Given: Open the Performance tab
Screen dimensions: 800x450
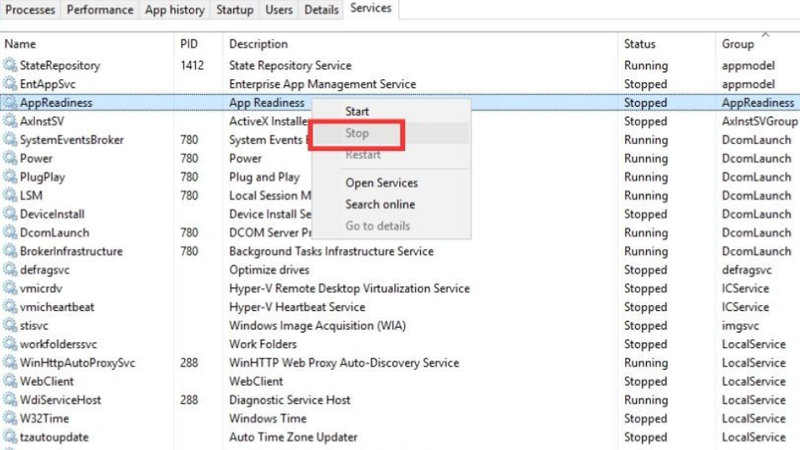Looking at the screenshot, I should coord(100,10).
